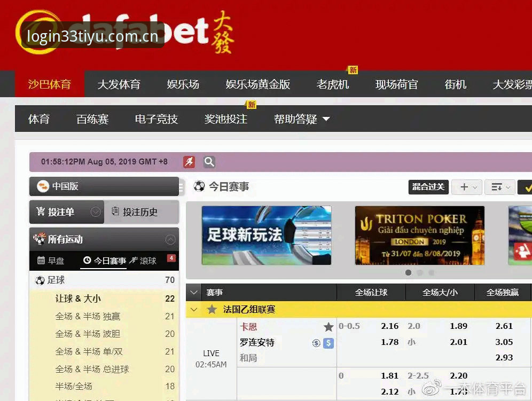Viewport: 532px width, 401px height.
Task: Click the 投注单 cart icon
Action: [41, 211]
